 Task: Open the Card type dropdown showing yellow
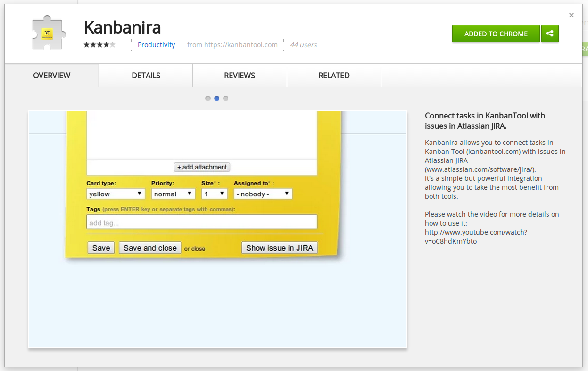point(115,194)
